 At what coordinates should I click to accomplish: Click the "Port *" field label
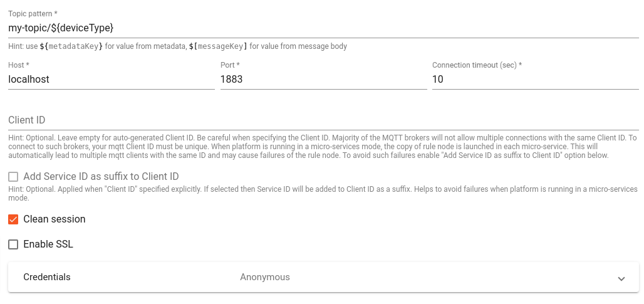tap(230, 65)
